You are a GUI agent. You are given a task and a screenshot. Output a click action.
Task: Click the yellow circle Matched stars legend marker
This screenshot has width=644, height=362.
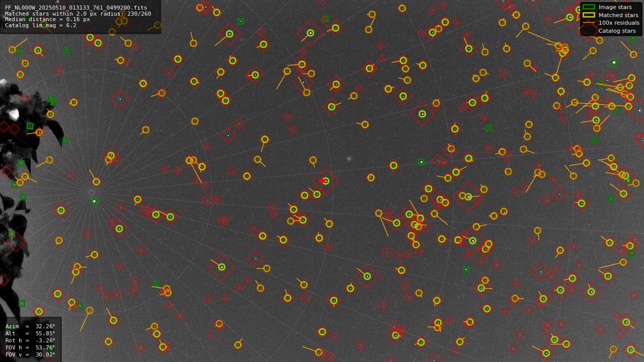pyautogui.click(x=588, y=15)
